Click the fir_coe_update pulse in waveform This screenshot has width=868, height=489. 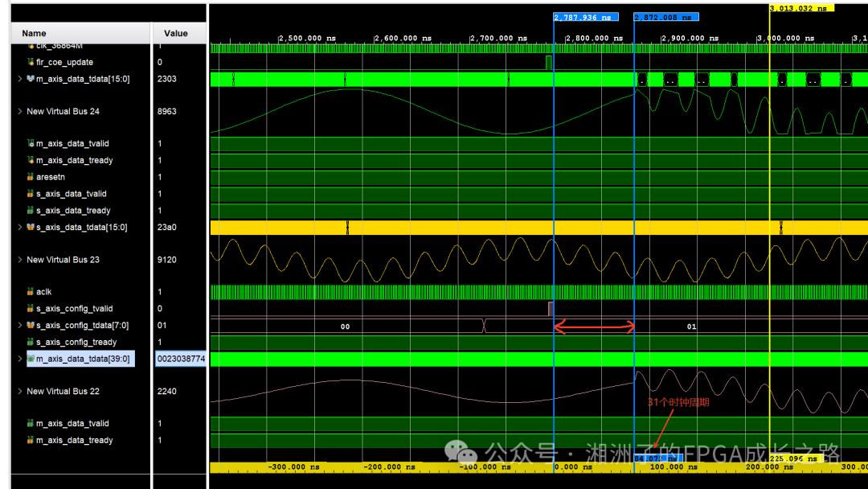click(x=549, y=63)
